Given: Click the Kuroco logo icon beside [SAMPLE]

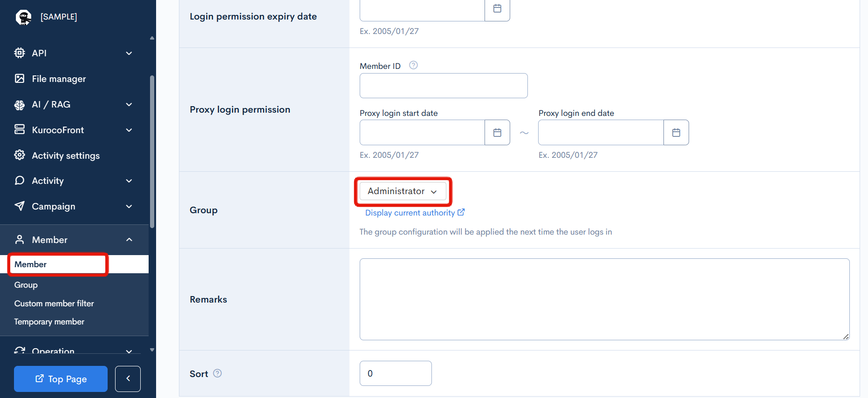Looking at the screenshot, I should (23, 17).
